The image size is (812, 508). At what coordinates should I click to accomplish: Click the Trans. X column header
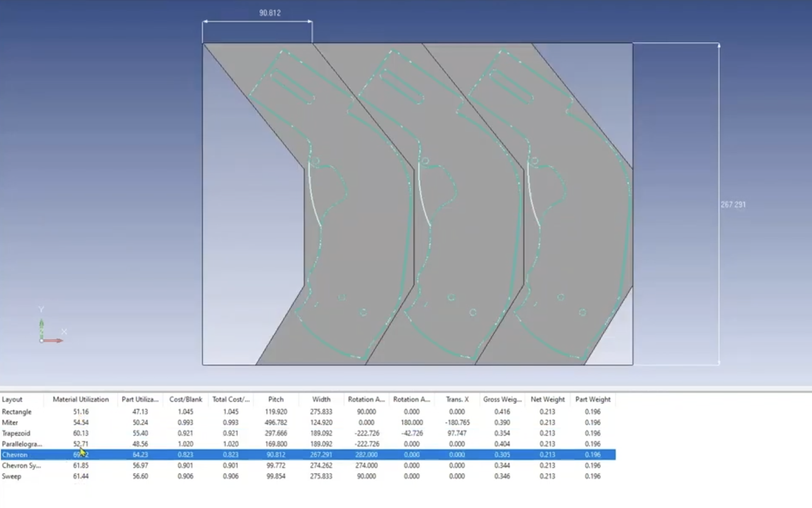coord(456,399)
